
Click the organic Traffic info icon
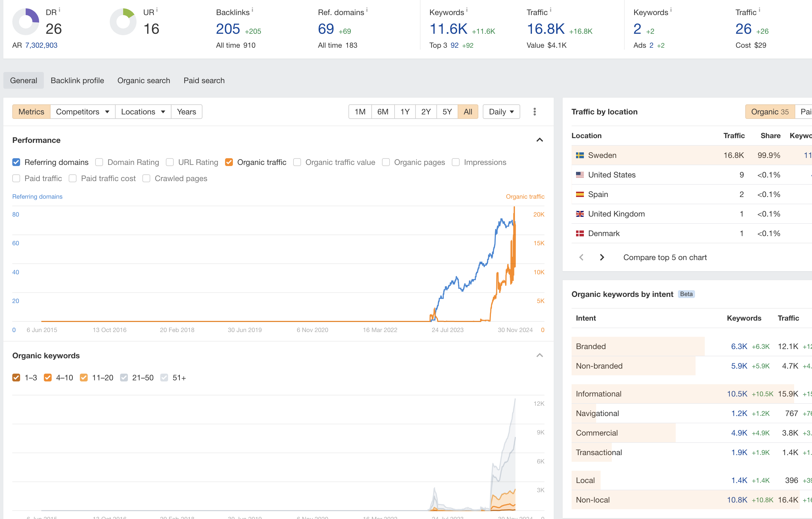pyautogui.click(x=550, y=10)
